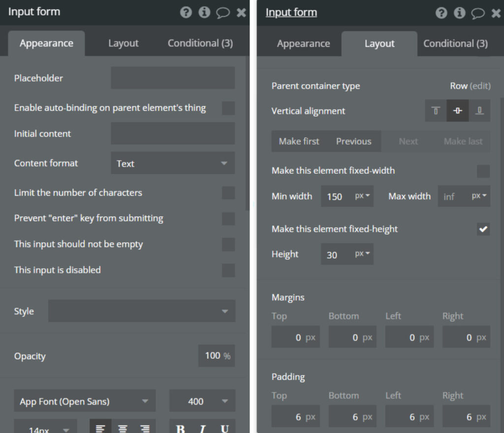The height and width of the screenshot is (433, 504).
Task: Click the Placeholder input field
Action: point(172,78)
